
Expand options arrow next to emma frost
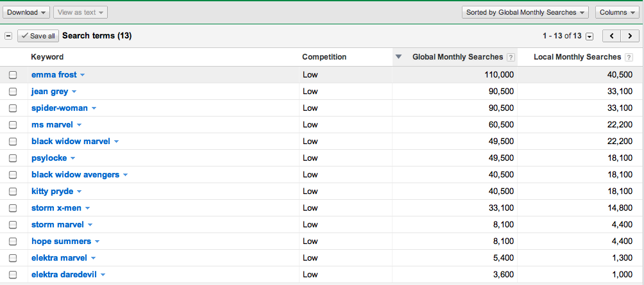(83, 75)
